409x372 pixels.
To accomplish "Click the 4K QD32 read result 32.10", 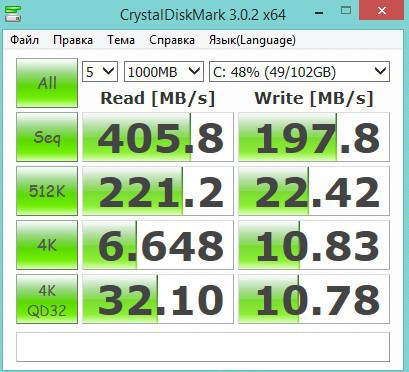I will tap(158, 299).
